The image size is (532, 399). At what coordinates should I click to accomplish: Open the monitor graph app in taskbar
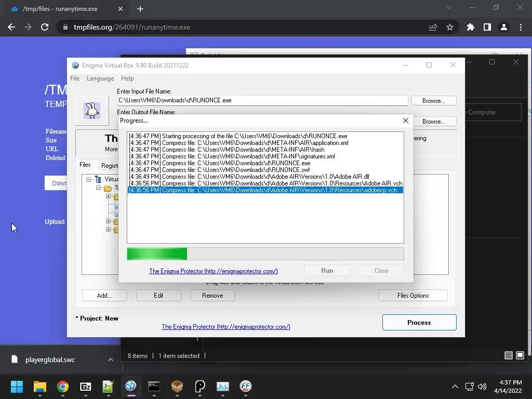(223, 387)
